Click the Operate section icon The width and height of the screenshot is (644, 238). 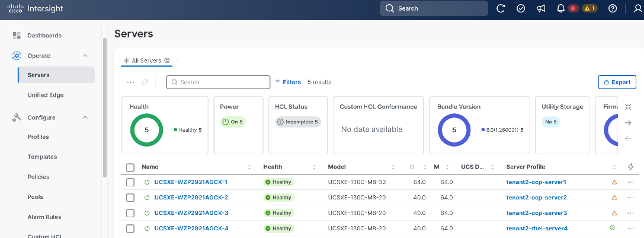pos(17,56)
